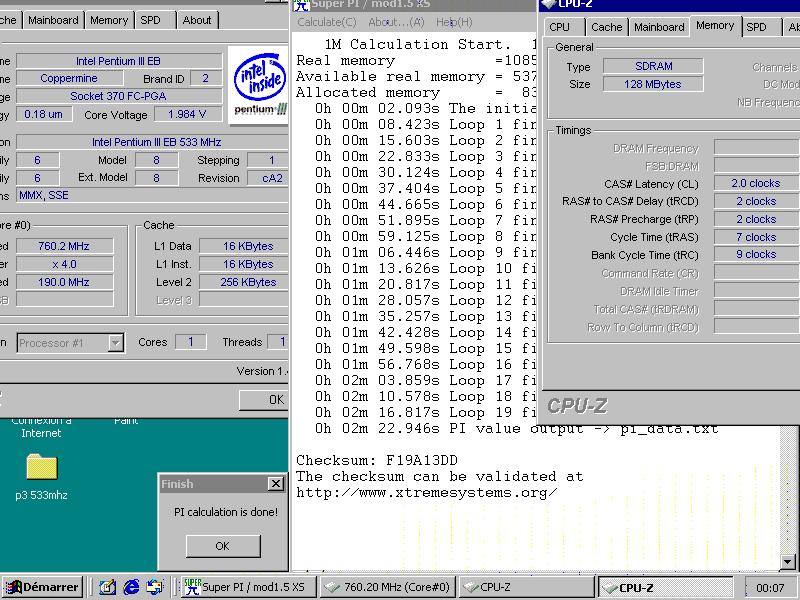Click the 9 clocks Bank Cycle Time value
800x600 pixels.
coord(756,255)
